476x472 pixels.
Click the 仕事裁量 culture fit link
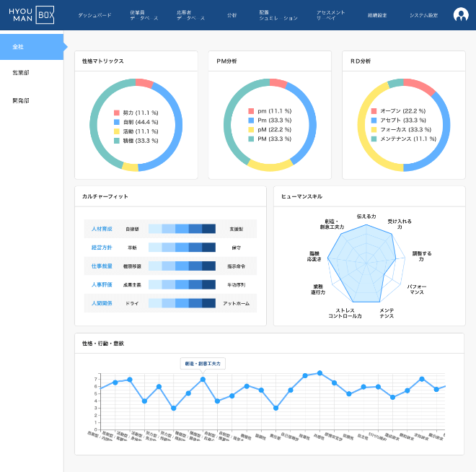coord(102,266)
